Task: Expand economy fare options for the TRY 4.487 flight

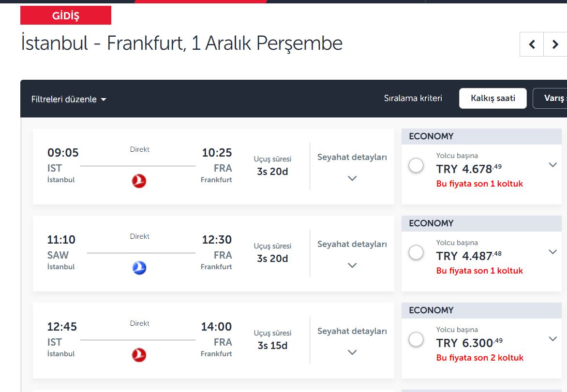Action: [552, 252]
